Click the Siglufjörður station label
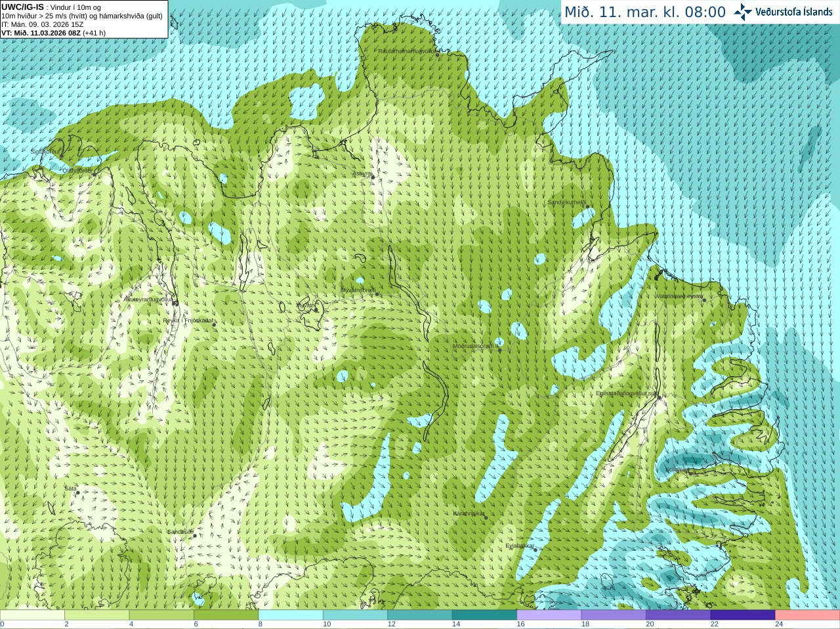This screenshot has height=629, width=840. 45,152
